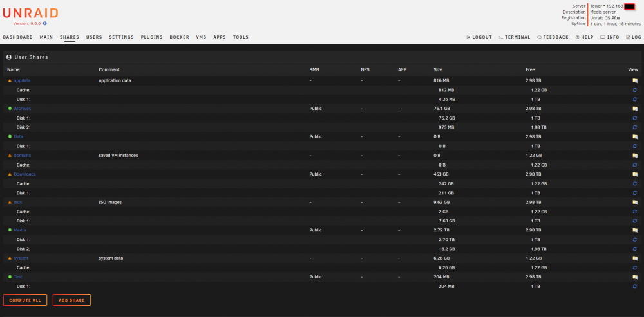Go to the Main tab
644x317 pixels.
46,37
